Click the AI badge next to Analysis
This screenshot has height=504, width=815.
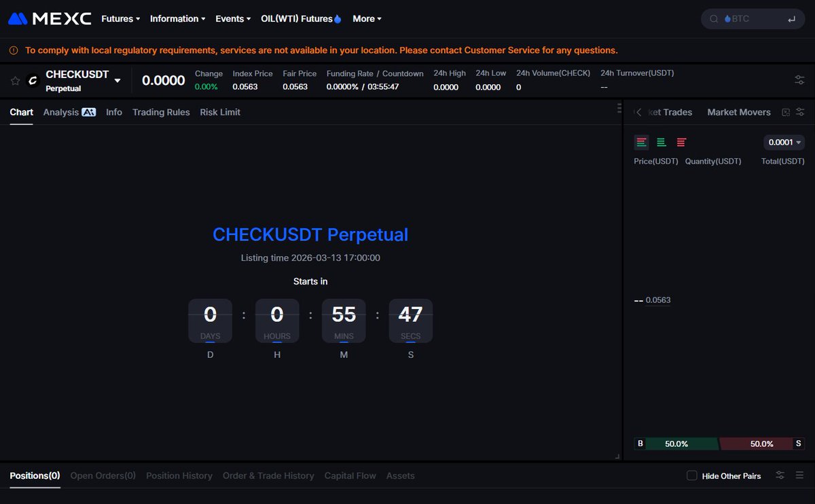pyautogui.click(x=89, y=112)
